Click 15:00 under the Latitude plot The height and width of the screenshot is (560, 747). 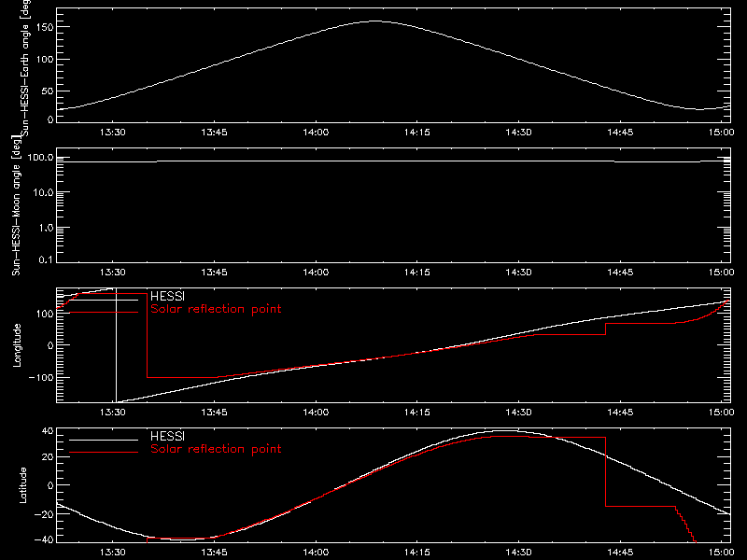[721, 553]
